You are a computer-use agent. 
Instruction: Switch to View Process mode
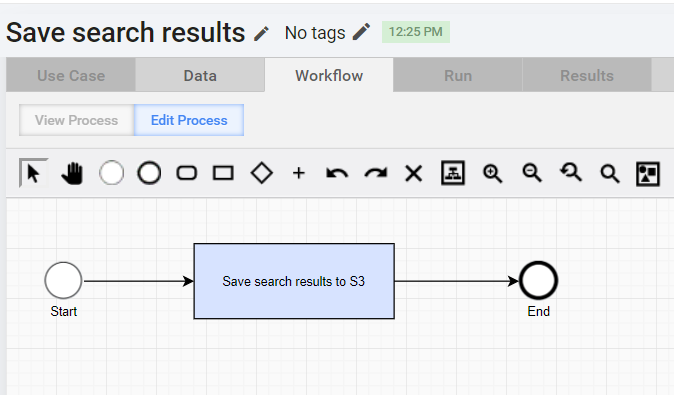77,120
